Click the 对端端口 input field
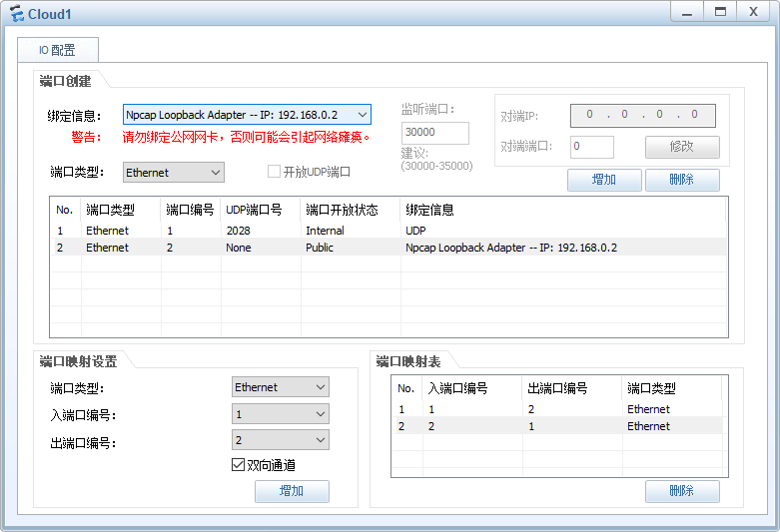This screenshot has width=780, height=532. (592, 147)
